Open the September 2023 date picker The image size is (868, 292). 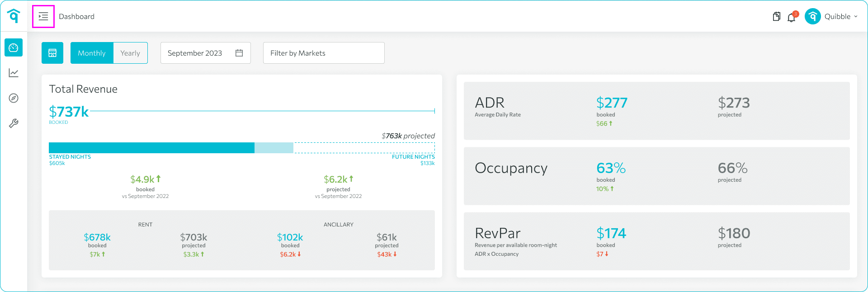coord(206,53)
